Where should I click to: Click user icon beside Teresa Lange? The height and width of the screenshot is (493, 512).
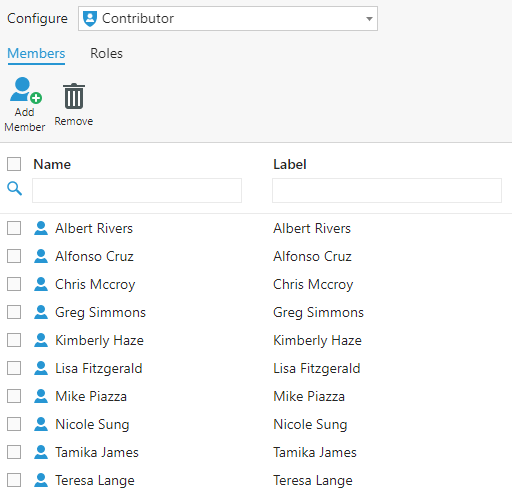coord(41,480)
